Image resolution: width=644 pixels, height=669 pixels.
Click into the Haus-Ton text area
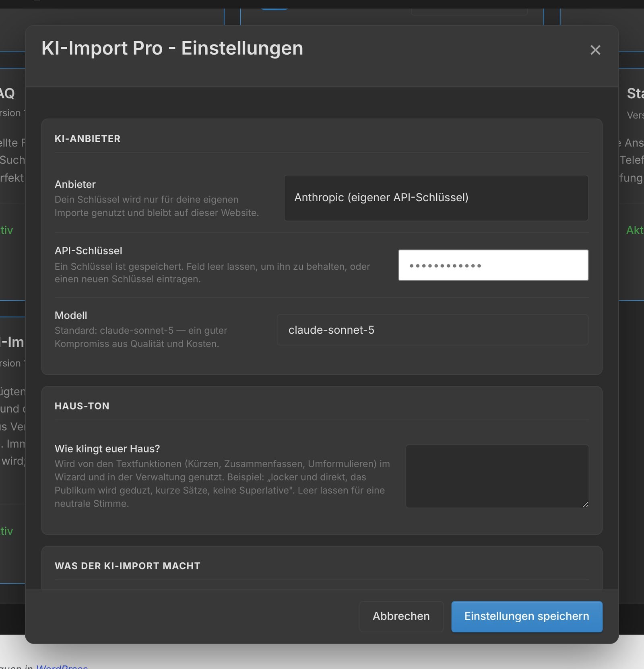point(497,476)
